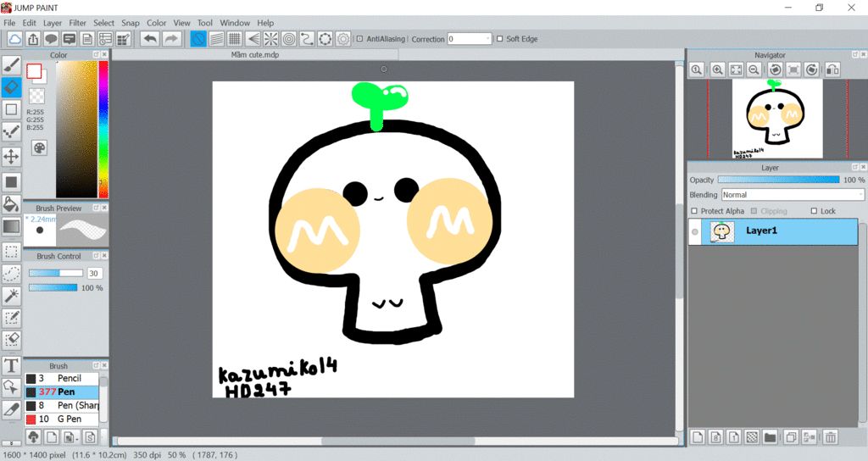Screen dimensions: 868x461
Task: Select the Select Eraser tool
Action: coord(11,339)
